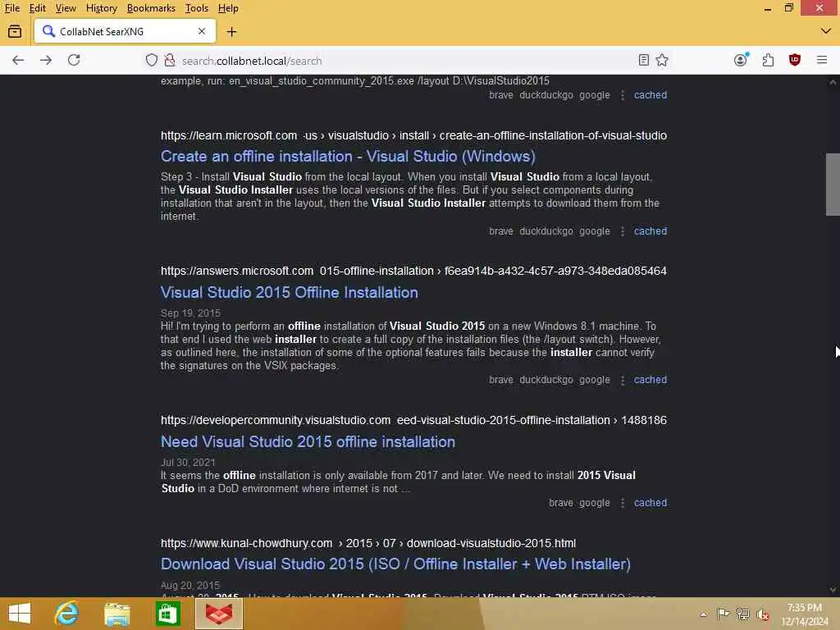This screenshot has height=630, width=840.
Task: Go forward to the next page
Action: pyautogui.click(x=46, y=60)
